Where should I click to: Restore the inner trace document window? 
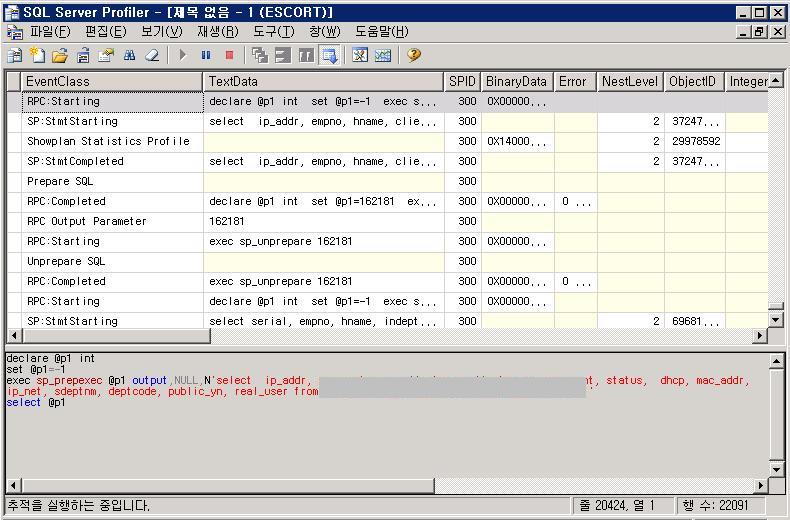click(x=759, y=32)
